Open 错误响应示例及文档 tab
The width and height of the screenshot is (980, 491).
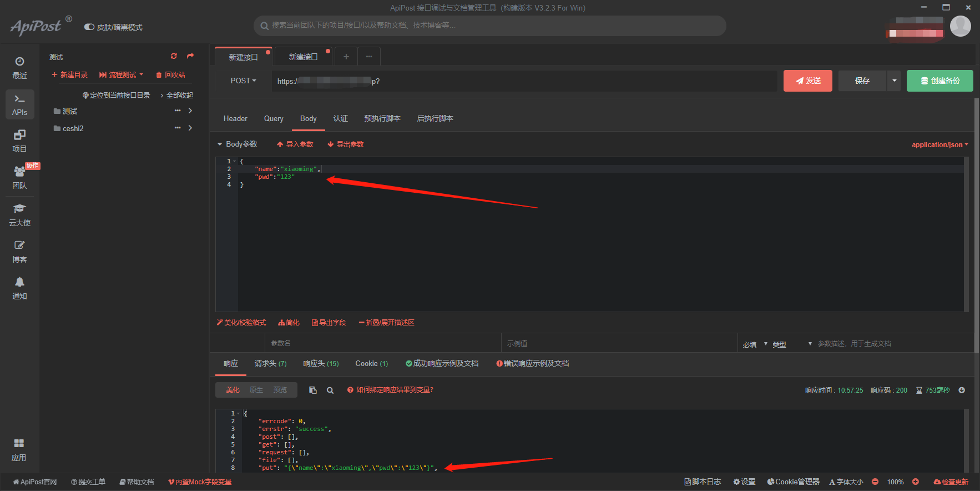[533, 363]
